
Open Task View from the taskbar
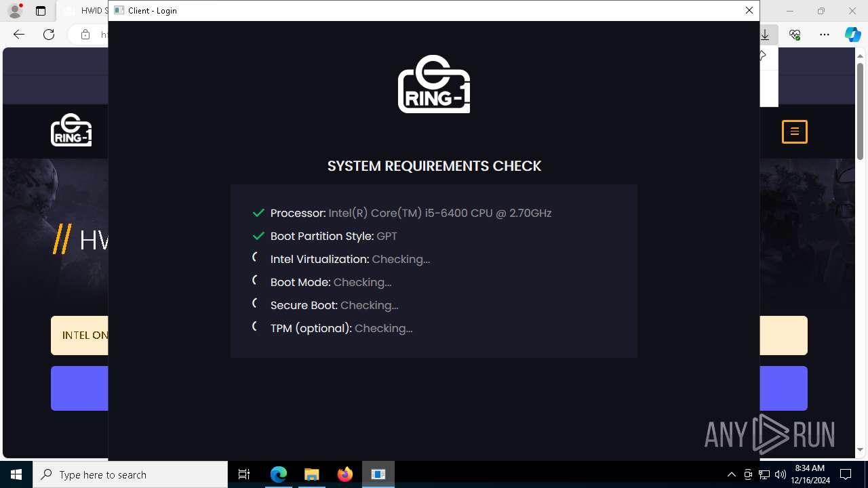pyautogui.click(x=244, y=474)
